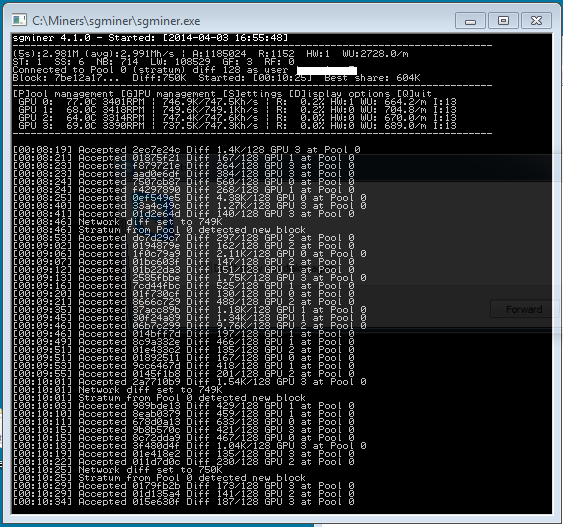Click the (avg):2.991Mh/s hashrate value

[x=129, y=53]
